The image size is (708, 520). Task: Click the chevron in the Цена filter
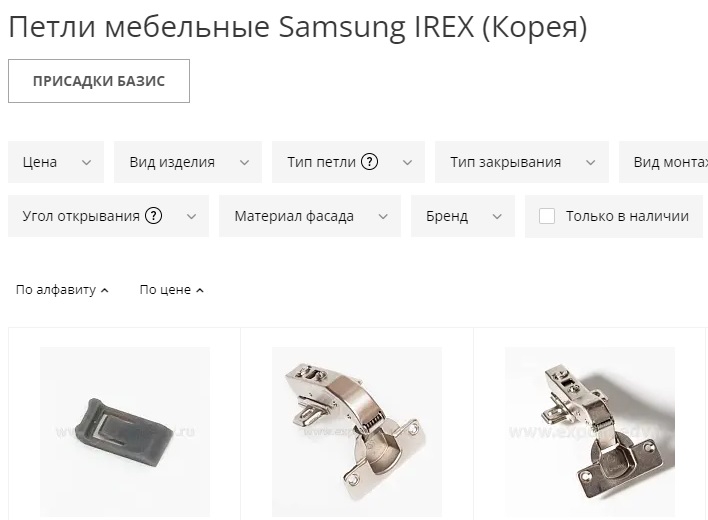click(86, 162)
